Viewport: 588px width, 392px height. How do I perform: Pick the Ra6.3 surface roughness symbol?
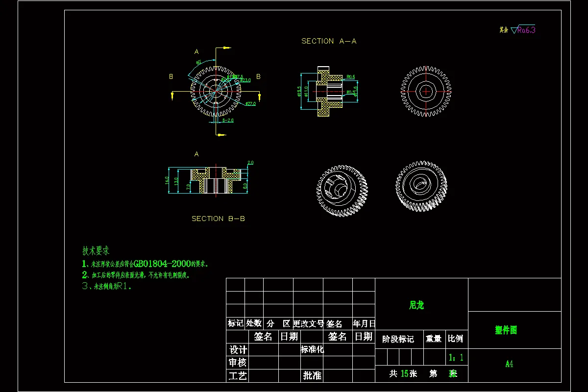(523, 30)
